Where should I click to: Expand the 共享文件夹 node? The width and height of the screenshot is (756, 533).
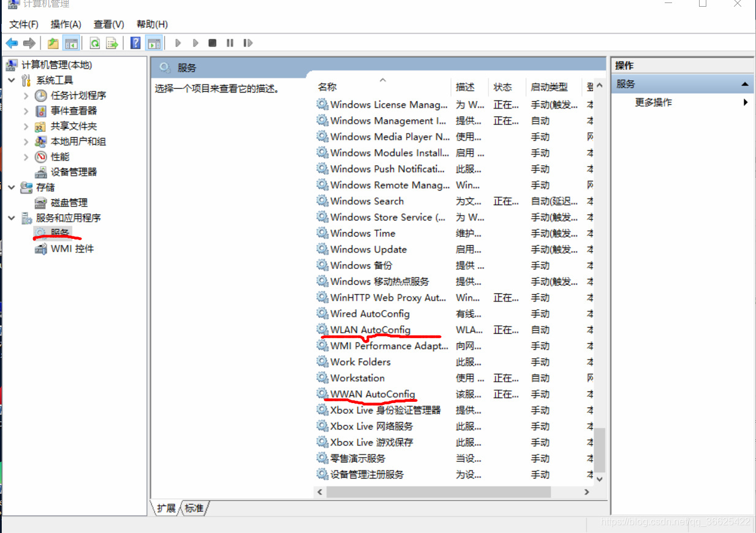(x=26, y=126)
